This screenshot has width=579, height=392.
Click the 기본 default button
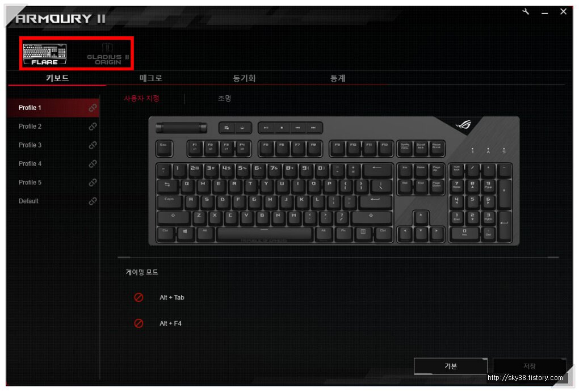coord(451,366)
